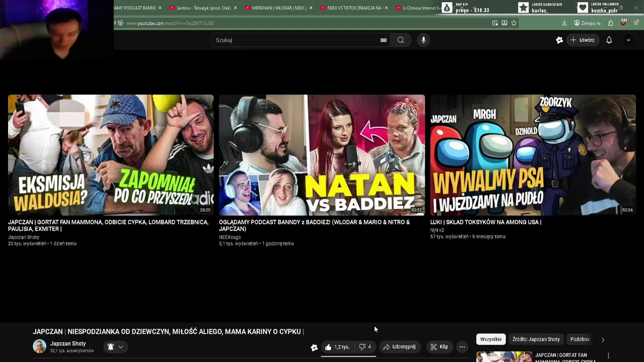This screenshot has height=362, width=644.
Task: Open the Japczan Shoty channel name link
Action: pyautogui.click(x=68, y=344)
